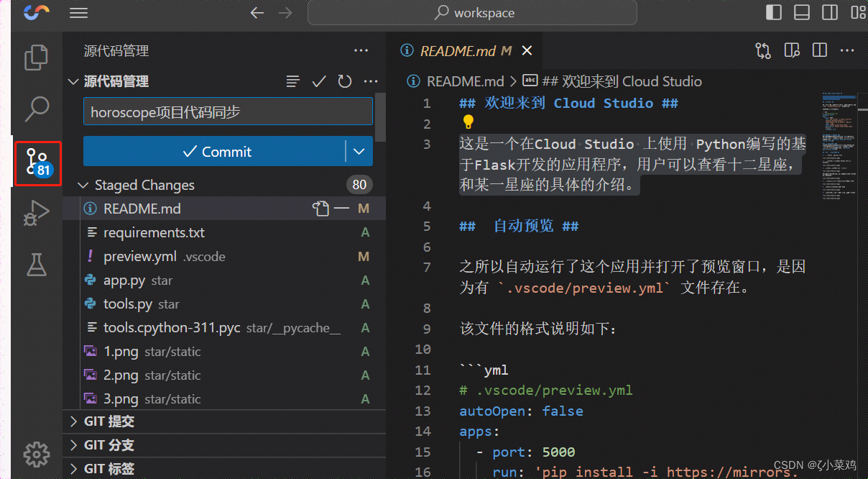Split the editor using the split icon
Viewport: 868px width, 479px height.
click(819, 50)
